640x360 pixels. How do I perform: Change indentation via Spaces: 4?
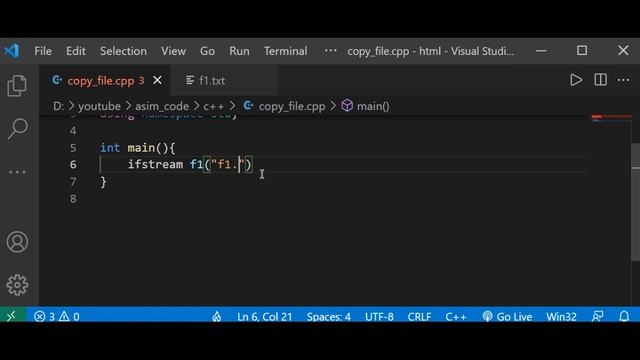click(329, 316)
